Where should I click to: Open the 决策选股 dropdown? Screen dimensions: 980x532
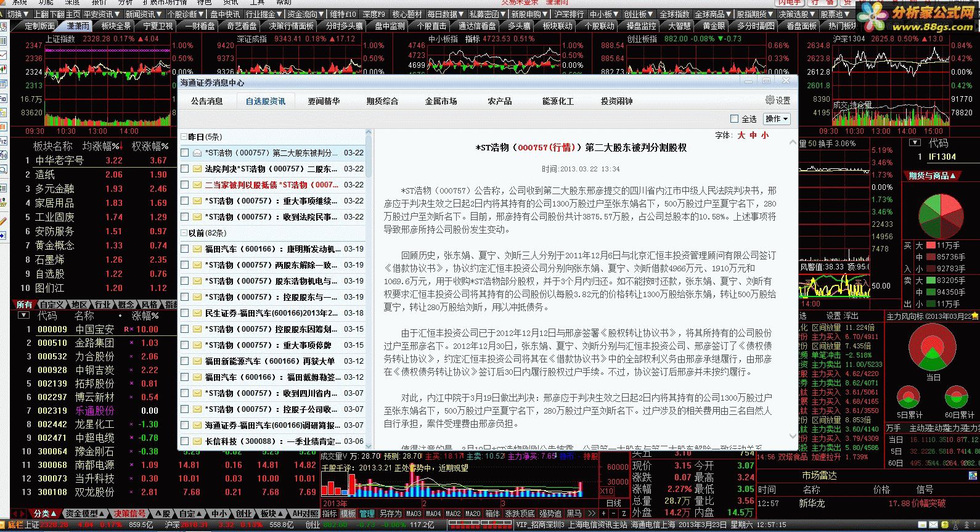pyautogui.click(x=797, y=14)
